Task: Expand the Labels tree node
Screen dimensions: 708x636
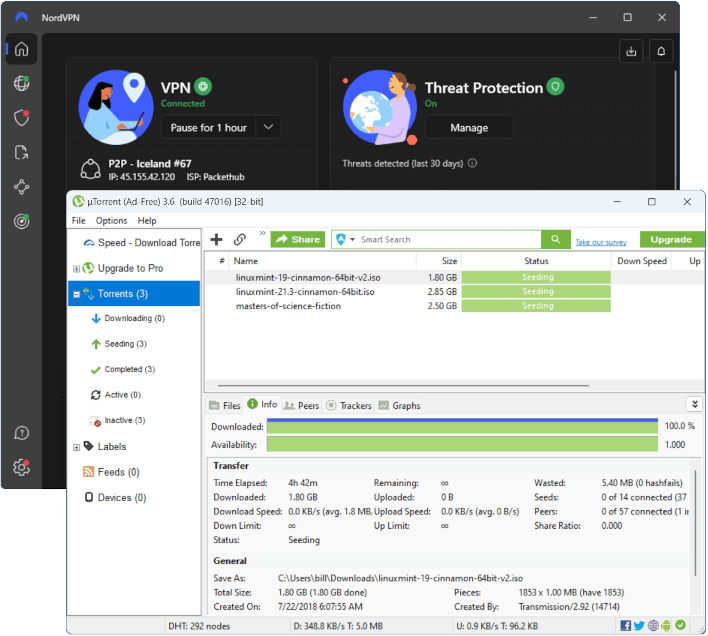Action: (x=76, y=447)
